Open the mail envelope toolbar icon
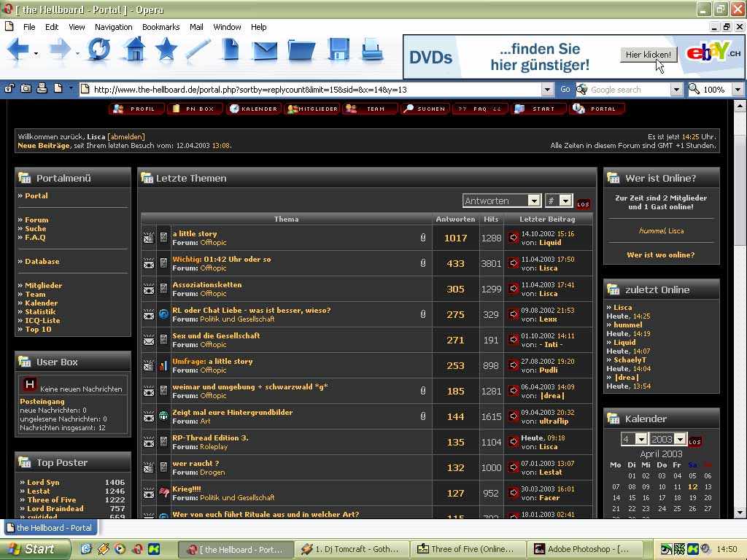 point(265,50)
